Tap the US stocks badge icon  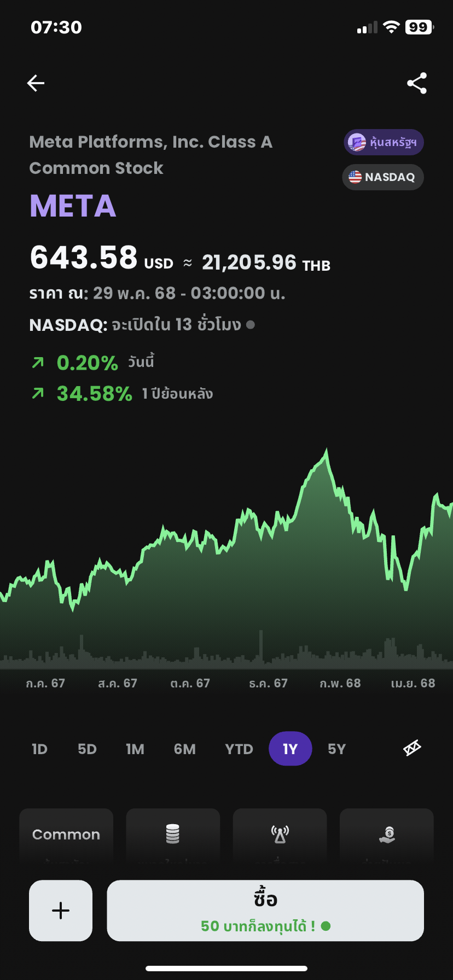[384, 143]
